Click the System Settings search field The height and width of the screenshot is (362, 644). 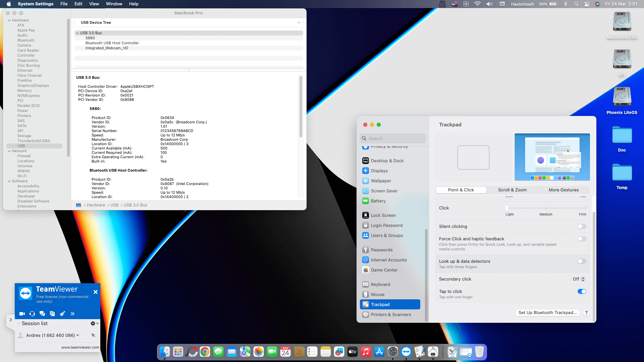[x=392, y=138]
